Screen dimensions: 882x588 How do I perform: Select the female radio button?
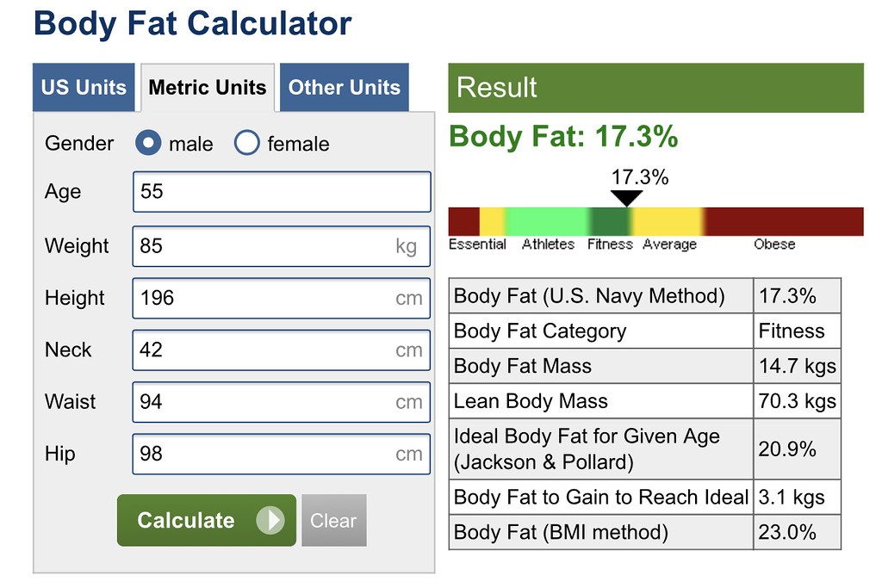click(247, 144)
